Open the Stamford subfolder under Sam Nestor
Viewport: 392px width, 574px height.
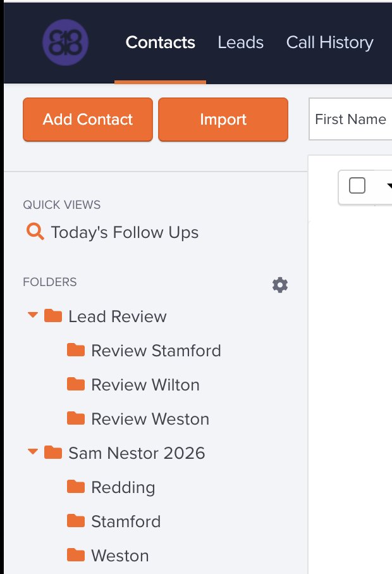126,521
